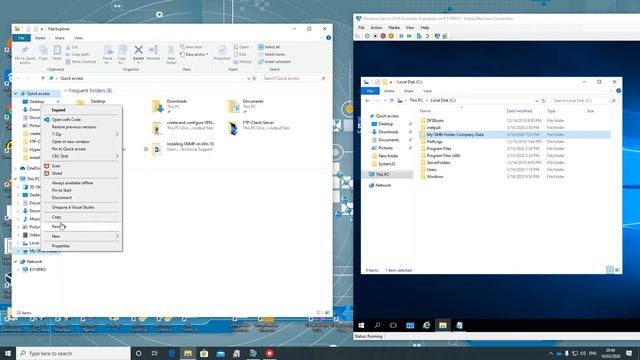Open address history dropdown in Local Disk window
This screenshot has width=640, height=360.
[x=537, y=100]
